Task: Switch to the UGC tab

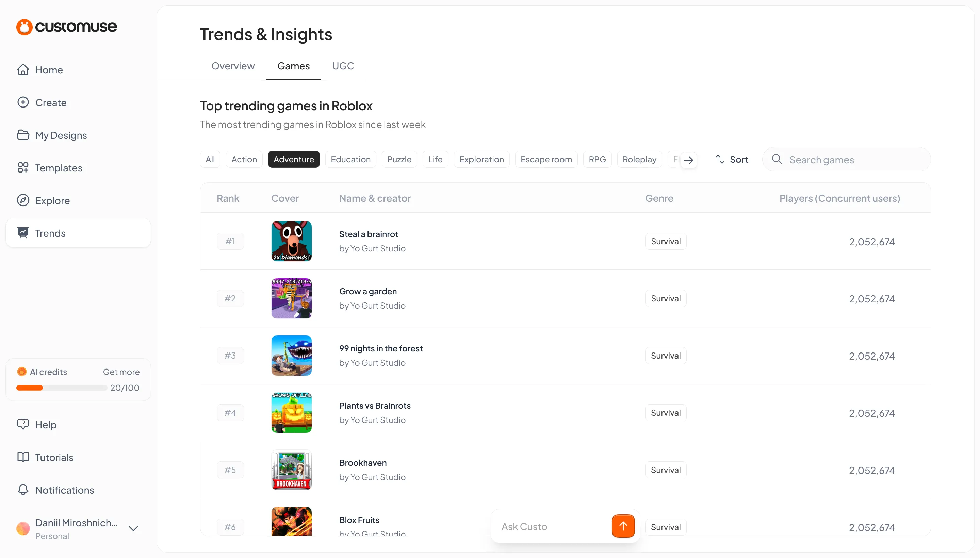Action: 343,66
